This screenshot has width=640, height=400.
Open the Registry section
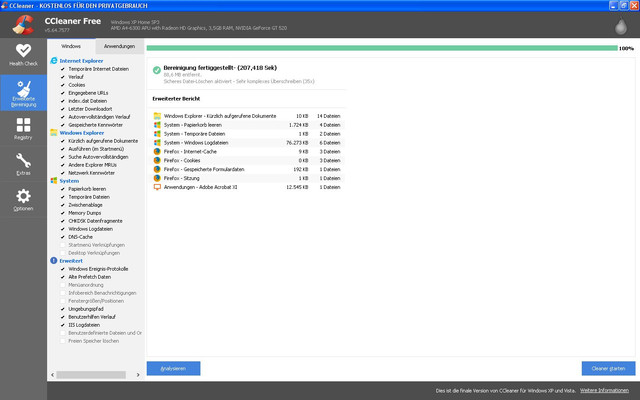23,129
